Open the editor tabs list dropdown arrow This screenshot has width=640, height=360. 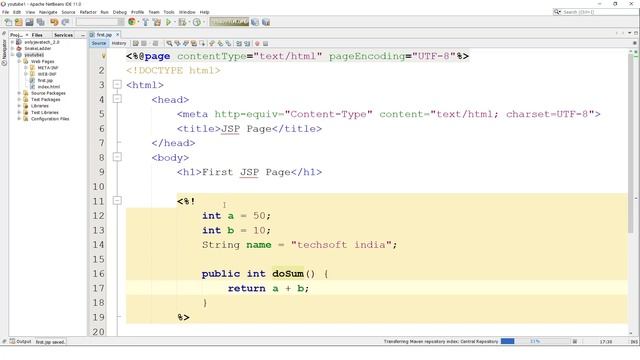(629, 33)
